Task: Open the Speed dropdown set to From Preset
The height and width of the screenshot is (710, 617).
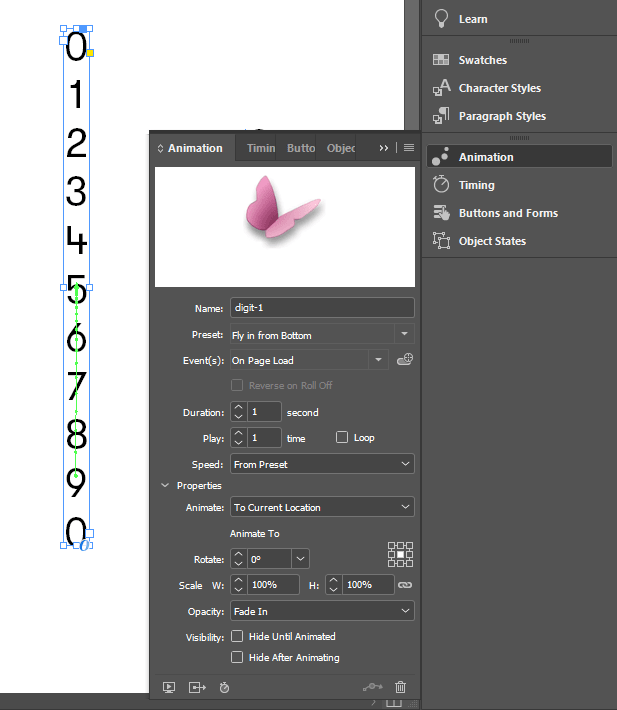Action: 321,464
